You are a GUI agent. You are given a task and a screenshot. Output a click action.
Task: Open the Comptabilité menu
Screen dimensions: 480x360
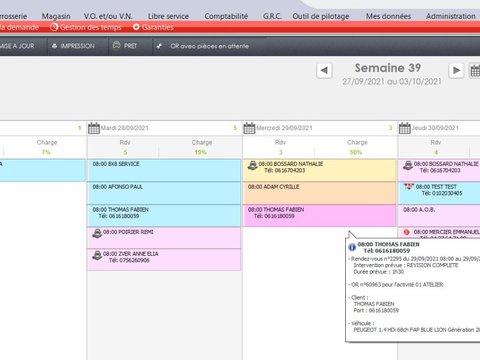(226, 16)
